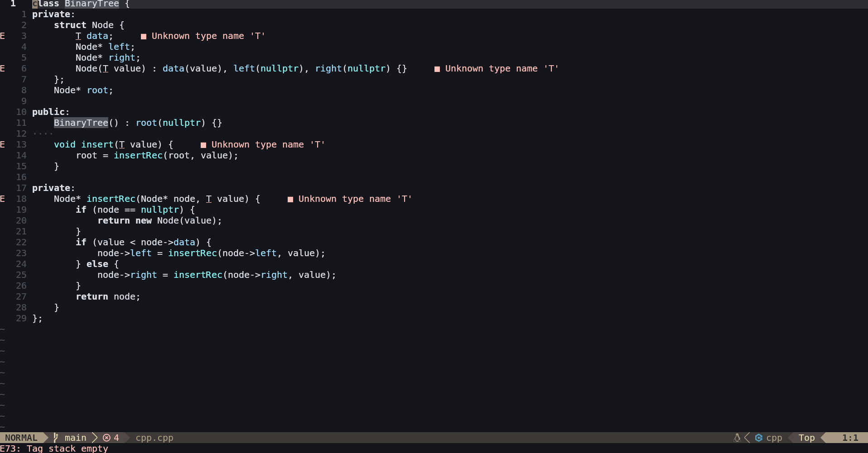Click the error count icon in statusline
This screenshot has height=453, width=868.
106,438
